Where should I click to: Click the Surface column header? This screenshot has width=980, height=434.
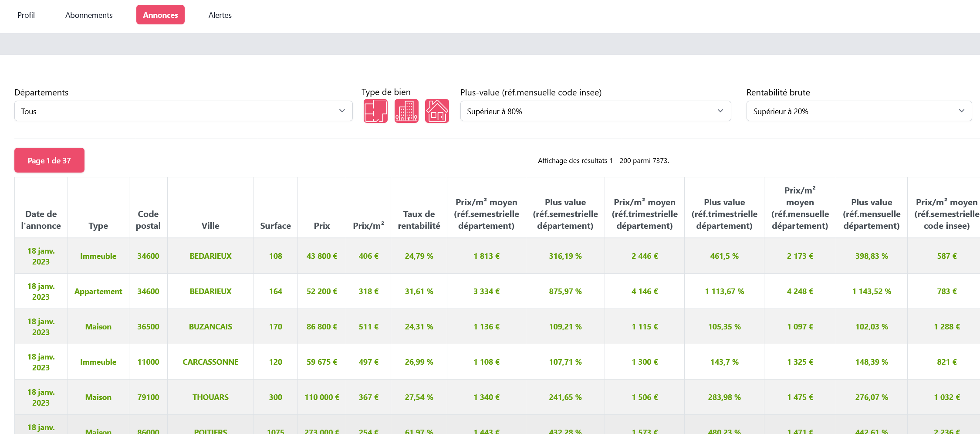(275, 226)
